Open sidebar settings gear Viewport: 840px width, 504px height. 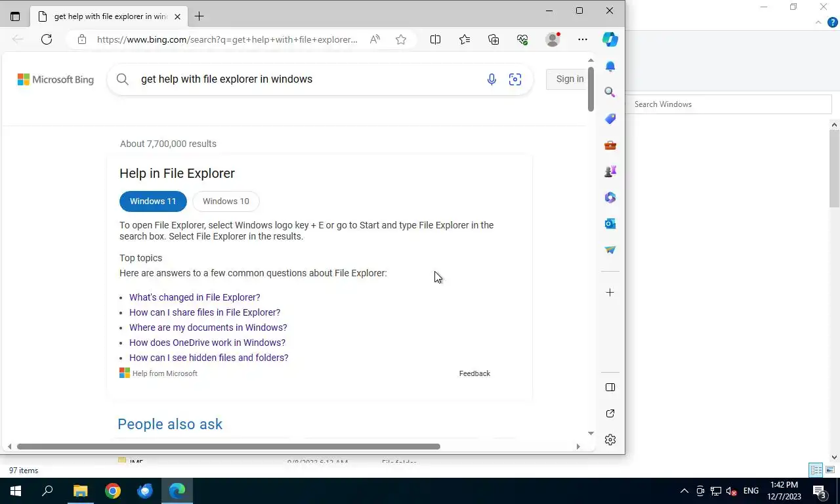610,440
